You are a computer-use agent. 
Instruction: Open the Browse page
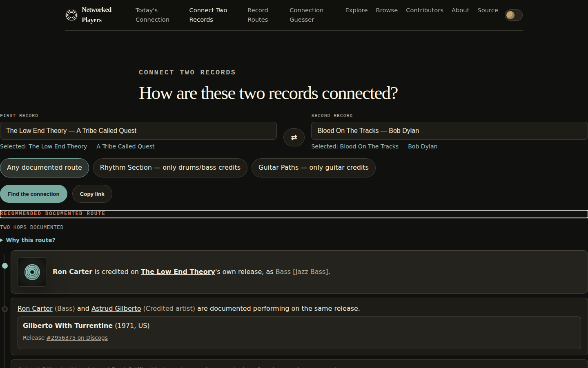tap(387, 10)
